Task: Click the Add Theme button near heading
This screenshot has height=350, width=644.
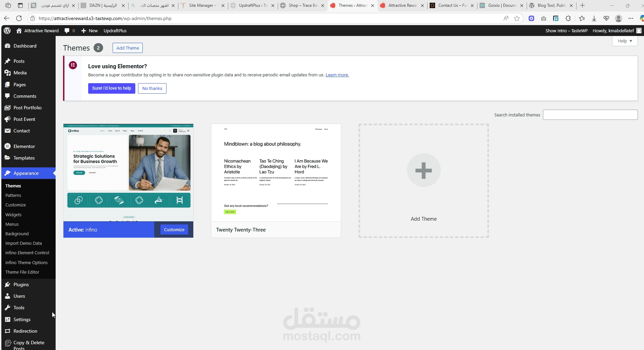Action: (x=128, y=48)
